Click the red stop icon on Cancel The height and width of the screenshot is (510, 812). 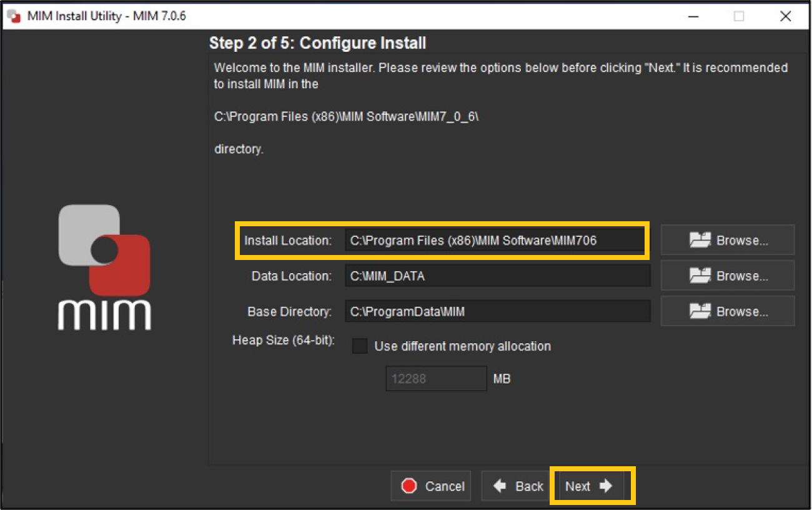409,486
